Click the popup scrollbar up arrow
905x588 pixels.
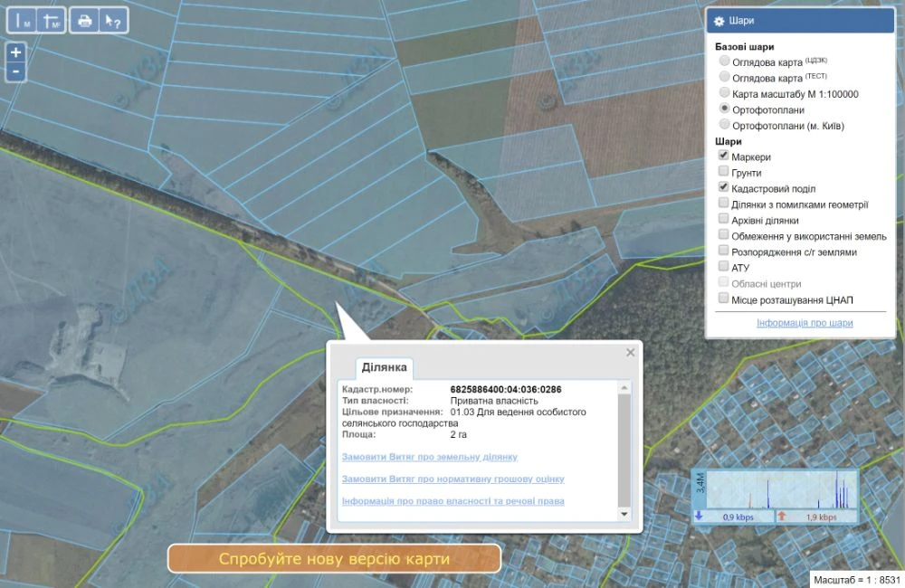pyautogui.click(x=624, y=388)
